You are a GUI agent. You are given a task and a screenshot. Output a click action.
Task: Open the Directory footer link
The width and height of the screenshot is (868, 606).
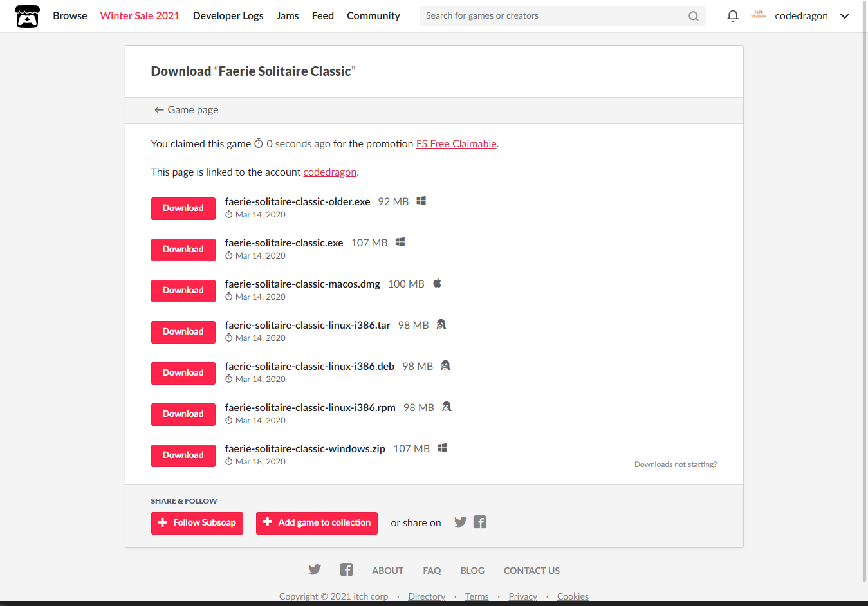click(427, 596)
